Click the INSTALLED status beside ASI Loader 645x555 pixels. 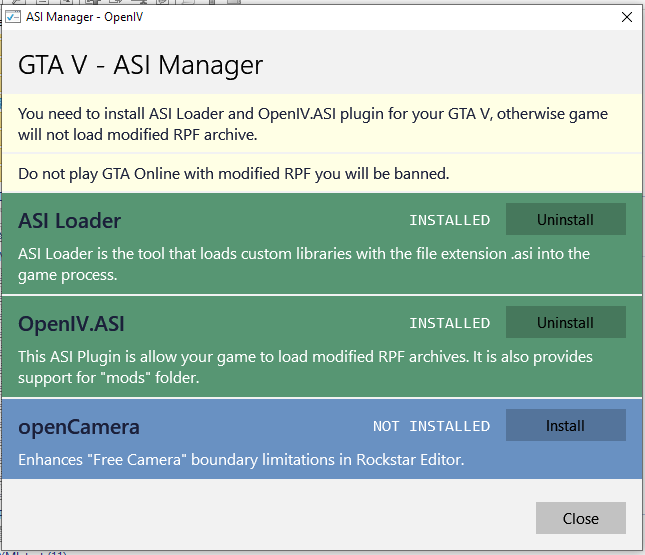(x=449, y=220)
